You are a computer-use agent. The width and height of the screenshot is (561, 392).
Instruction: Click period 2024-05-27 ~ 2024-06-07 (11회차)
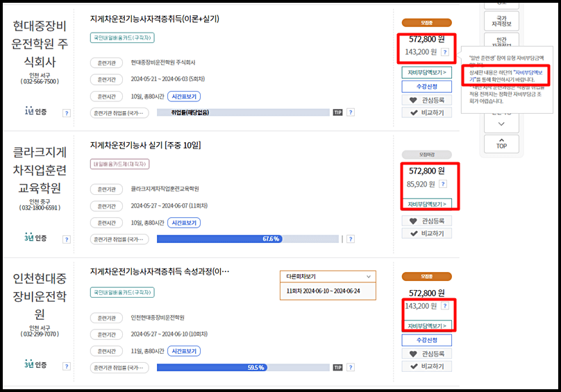[169, 205]
